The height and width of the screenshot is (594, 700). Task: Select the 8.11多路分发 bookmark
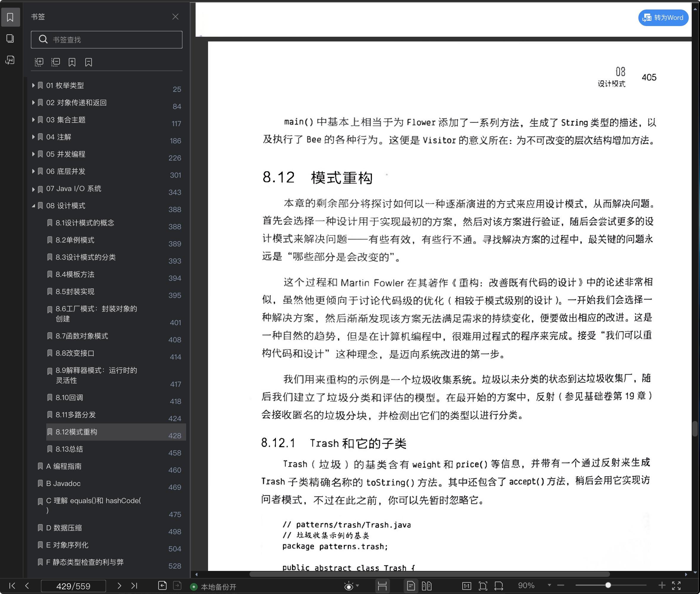click(116, 415)
